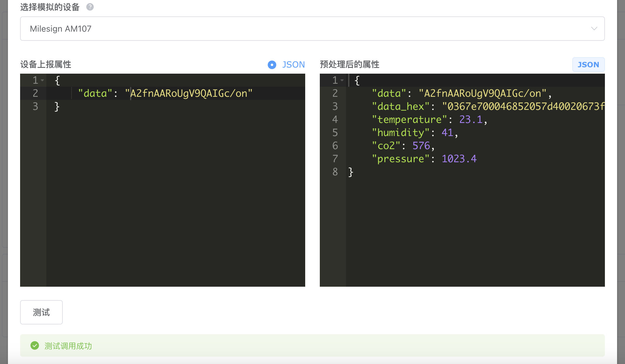Screen dimensions: 625x364
Task: Collapse line 1 fold arrow in left editor
Action: coord(42,80)
